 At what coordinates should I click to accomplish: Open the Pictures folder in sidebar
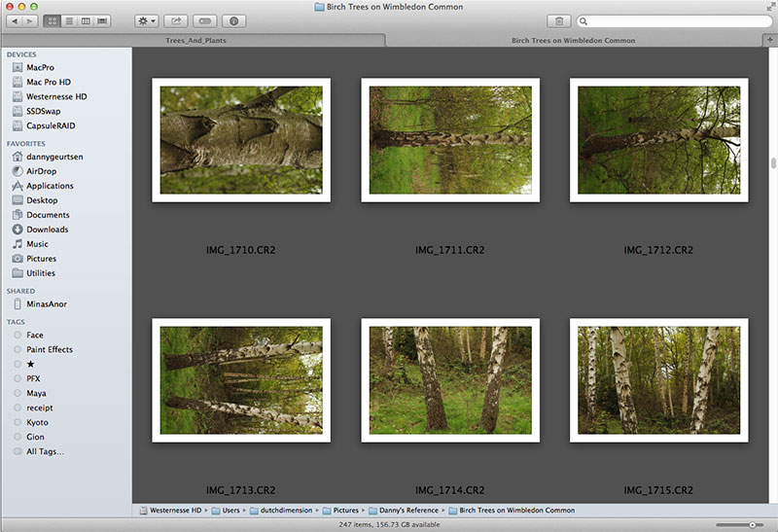[x=41, y=258]
